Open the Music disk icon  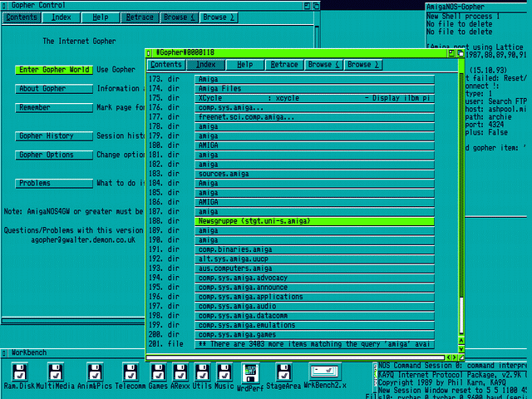(x=224, y=371)
